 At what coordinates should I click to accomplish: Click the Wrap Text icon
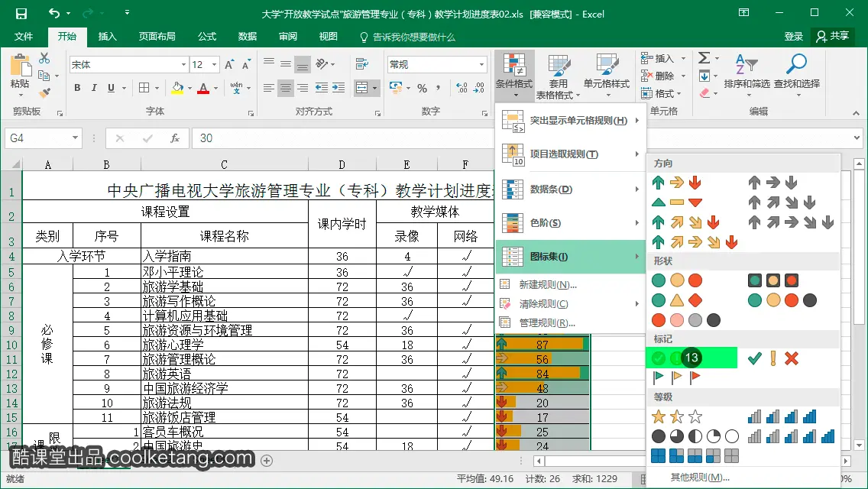click(362, 64)
